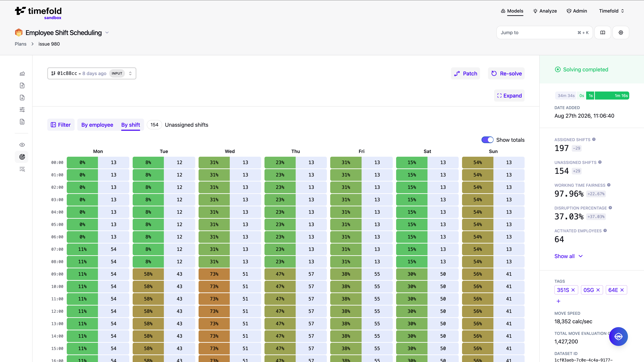Open the 01c88cc run version dropdown

click(92, 73)
